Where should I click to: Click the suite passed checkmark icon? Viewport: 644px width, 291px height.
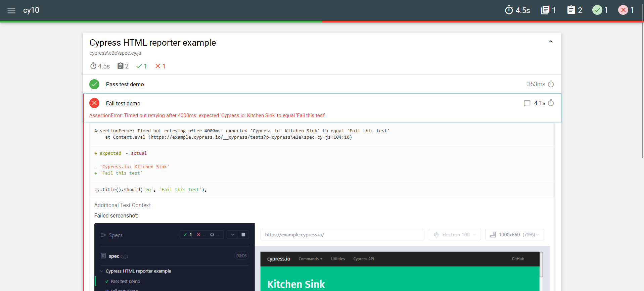click(139, 66)
